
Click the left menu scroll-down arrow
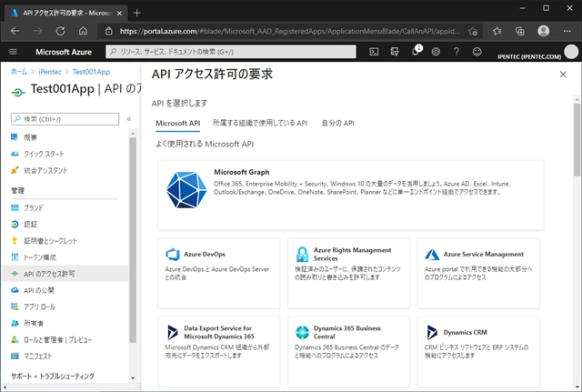coord(133,378)
